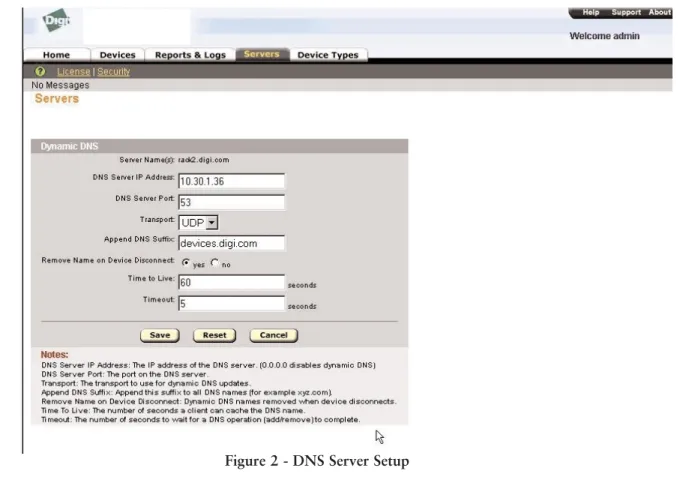Viewport: 683px width, 477px height.
Task: Click the DNS Server IP Address field
Action: [232, 181]
